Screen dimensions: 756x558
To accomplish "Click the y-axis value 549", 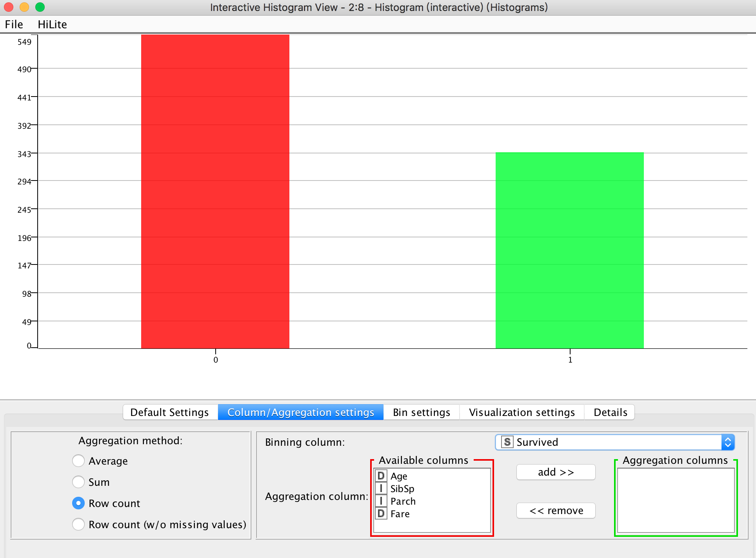I will [x=24, y=42].
